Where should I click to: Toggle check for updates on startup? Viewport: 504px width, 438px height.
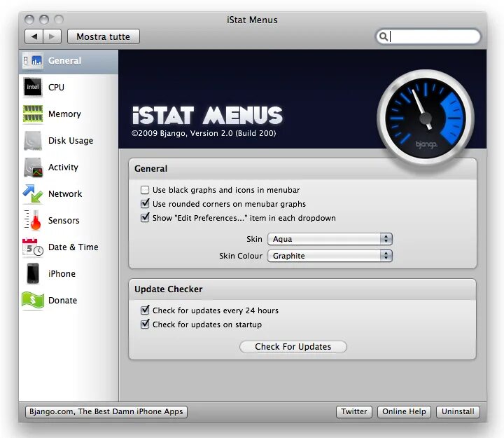pos(145,324)
